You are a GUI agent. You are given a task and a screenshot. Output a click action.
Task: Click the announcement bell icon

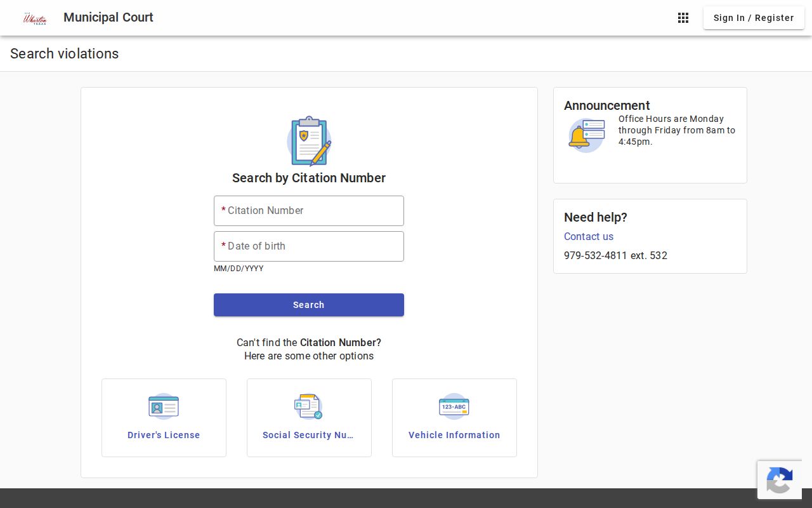[x=586, y=135]
